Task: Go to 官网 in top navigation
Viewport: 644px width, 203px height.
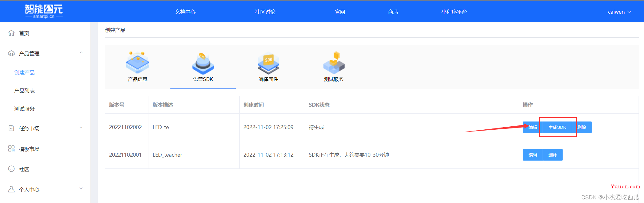Action: tap(340, 12)
